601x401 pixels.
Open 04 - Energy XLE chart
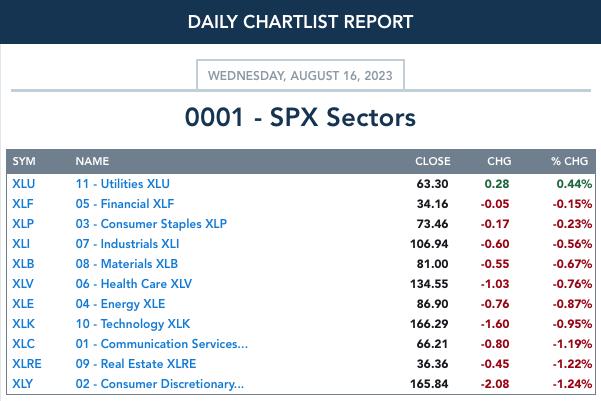tap(120, 304)
